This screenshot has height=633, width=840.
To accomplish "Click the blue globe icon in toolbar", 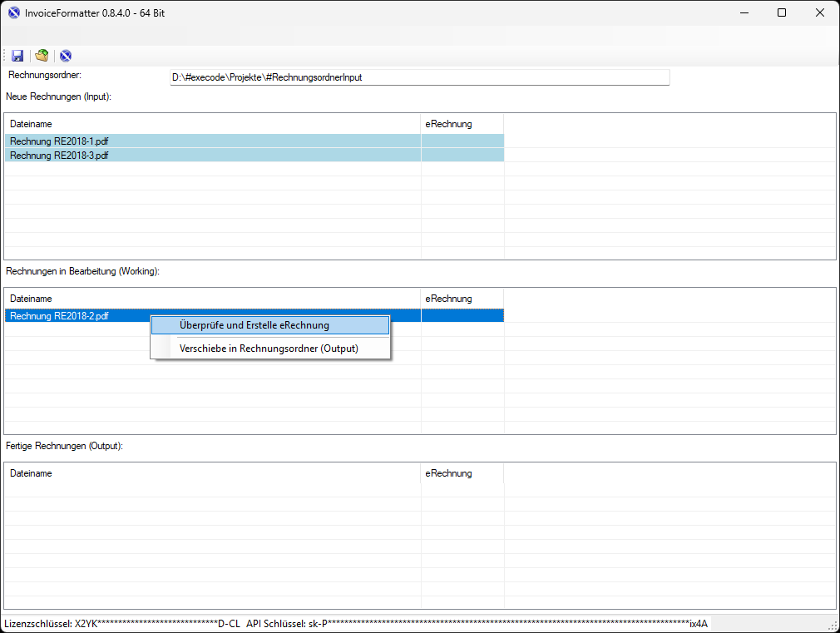I will [66, 56].
